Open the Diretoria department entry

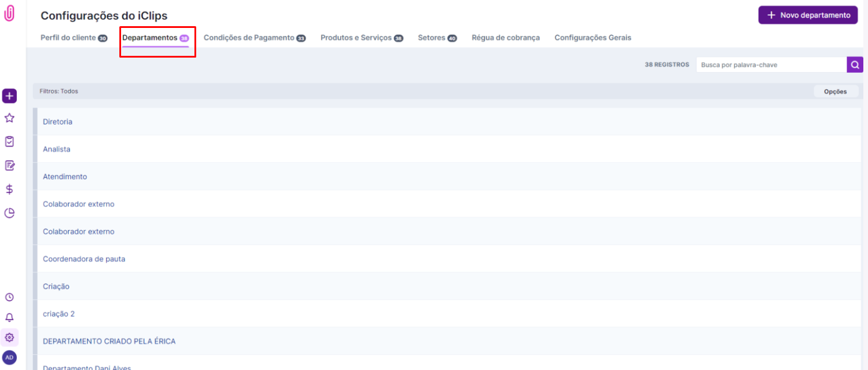[x=58, y=122]
